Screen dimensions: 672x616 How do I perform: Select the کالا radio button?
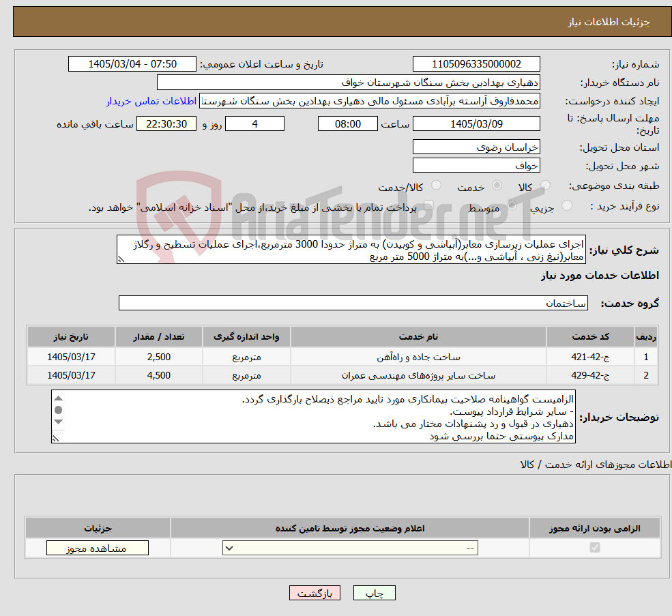point(545,185)
